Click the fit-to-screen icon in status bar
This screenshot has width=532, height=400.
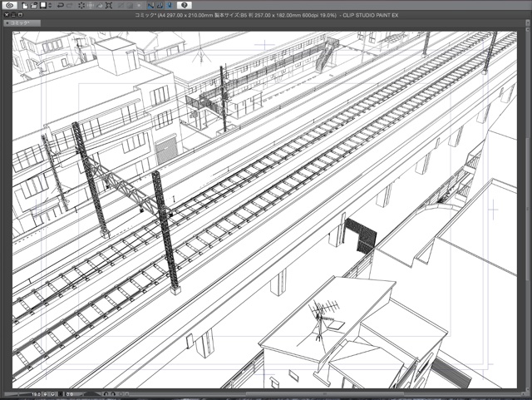61,394
